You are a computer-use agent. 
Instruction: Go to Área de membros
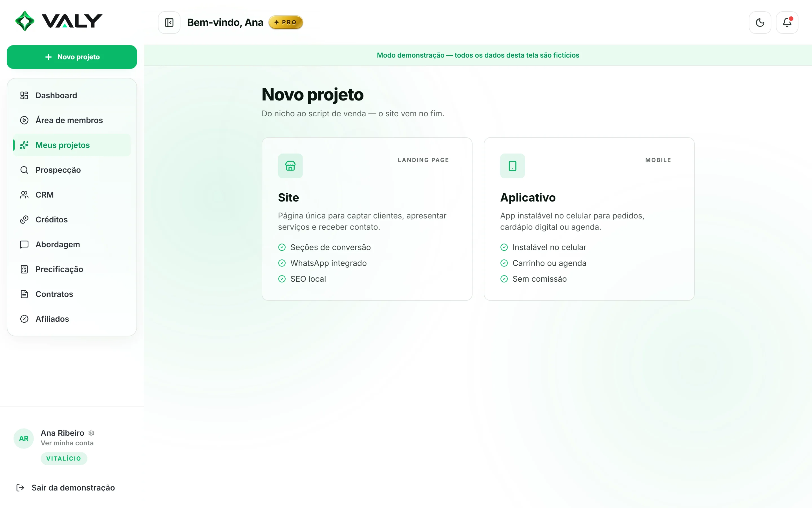coord(72,120)
